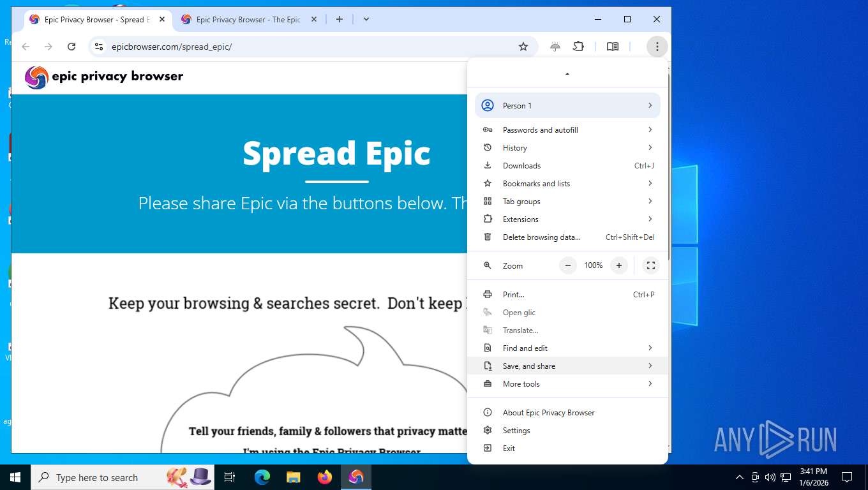Image resolution: width=868 pixels, height=490 pixels.
Task: Open File Explorer from taskbar
Action: pyautogui.click(x=293, y=477)
